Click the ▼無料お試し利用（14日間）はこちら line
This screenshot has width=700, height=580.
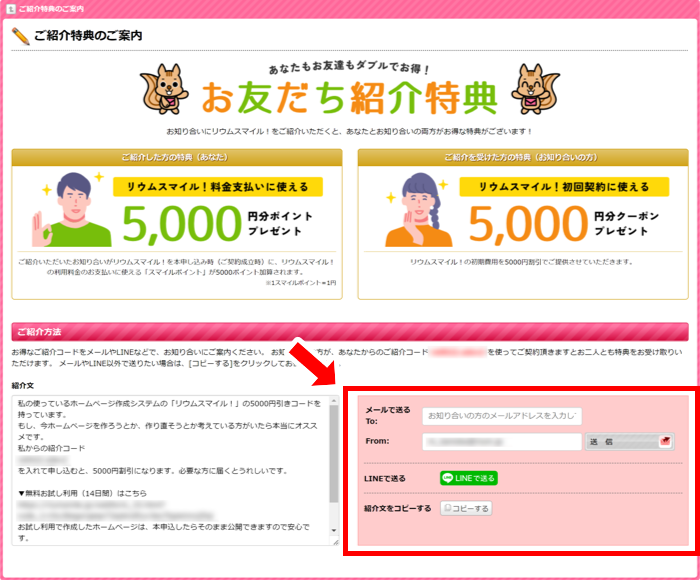click(x=82, y=493)
